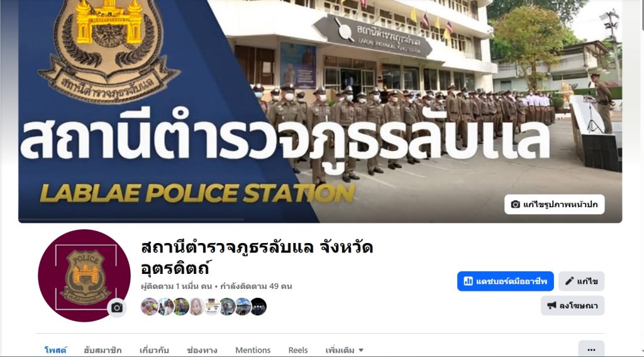Click the pencil icon on the แก้ไข button
The image size is (644, 357).
click(569, 281)
